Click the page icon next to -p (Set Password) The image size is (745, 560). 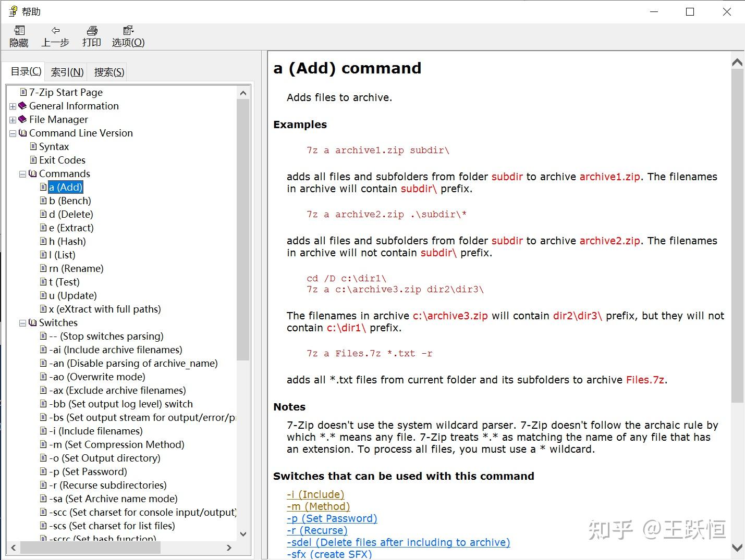point(44,471)
